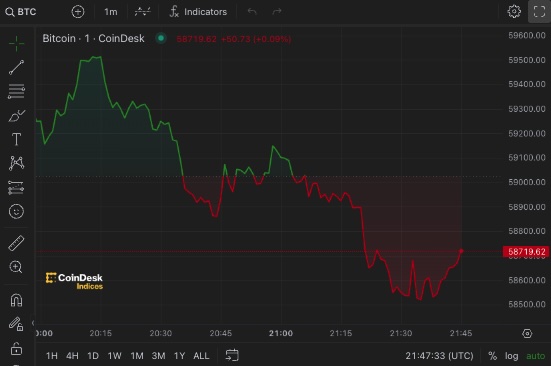Undo the last chart action

tap(252, 12)
